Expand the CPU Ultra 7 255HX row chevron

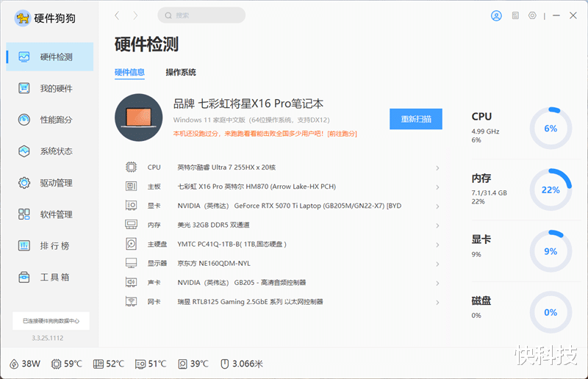point(437,168)
